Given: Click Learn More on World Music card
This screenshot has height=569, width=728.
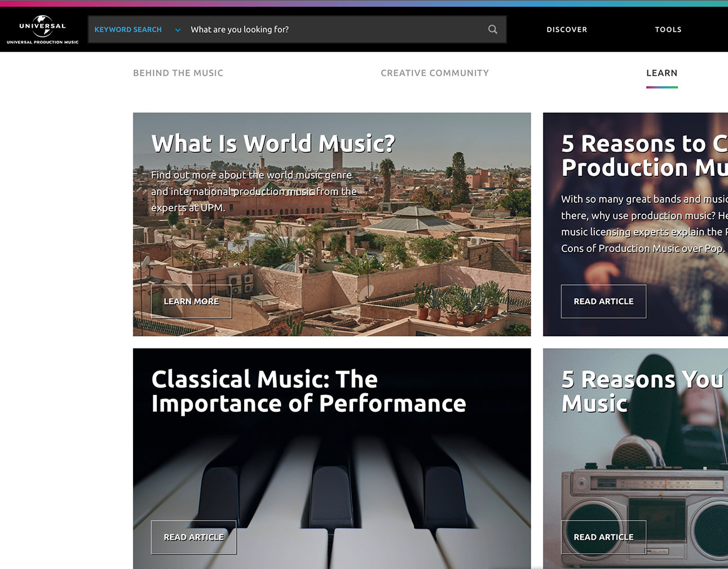Looking at the screenshot, I should click(x=191, y=301).
